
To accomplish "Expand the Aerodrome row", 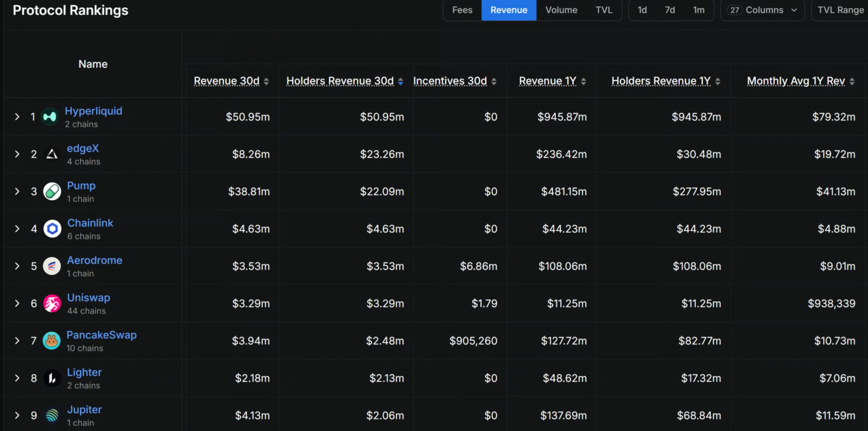I will point(17,266).
